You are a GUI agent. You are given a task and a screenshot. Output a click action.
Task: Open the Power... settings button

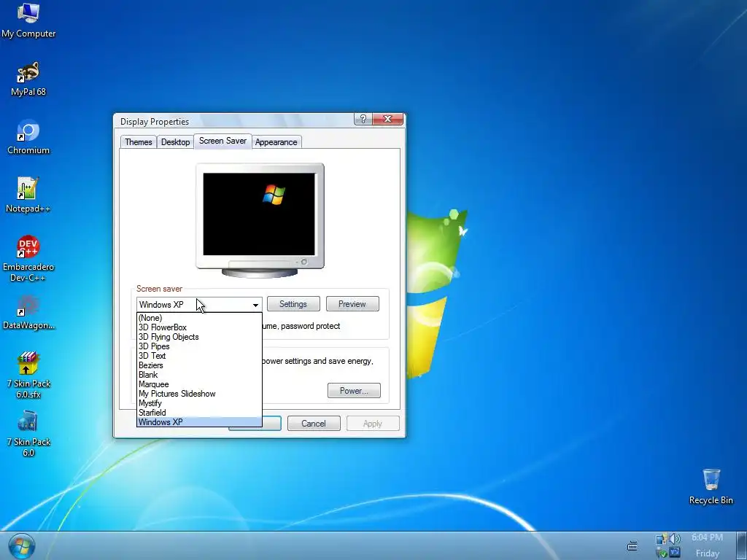click(x=354, y=391)
